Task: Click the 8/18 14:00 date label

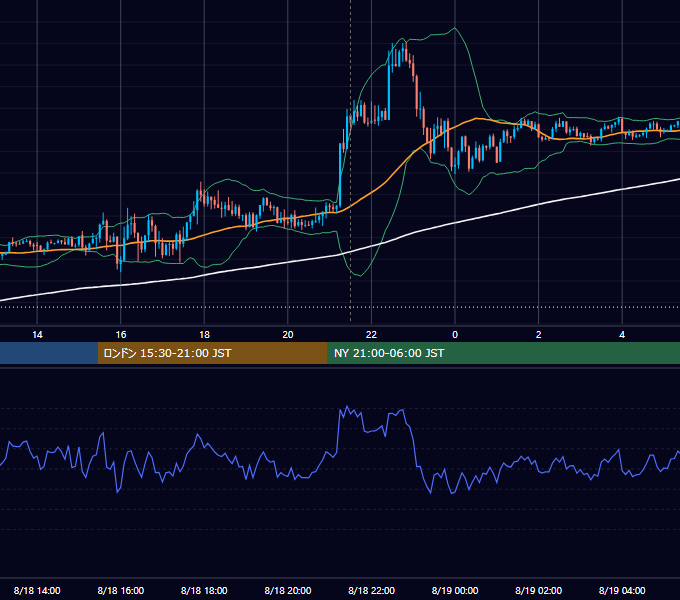Action: pos(37,590)
